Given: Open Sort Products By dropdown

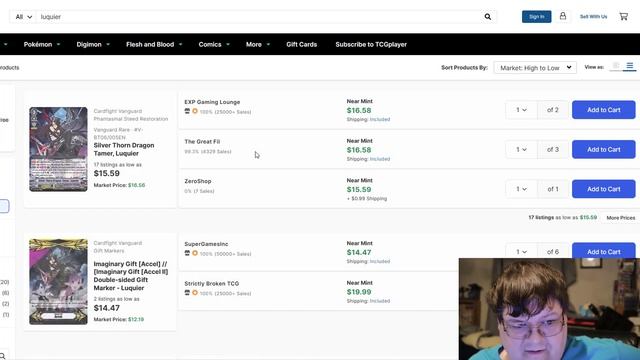Looking at the screenshot, I should click(x=535, y=68).
